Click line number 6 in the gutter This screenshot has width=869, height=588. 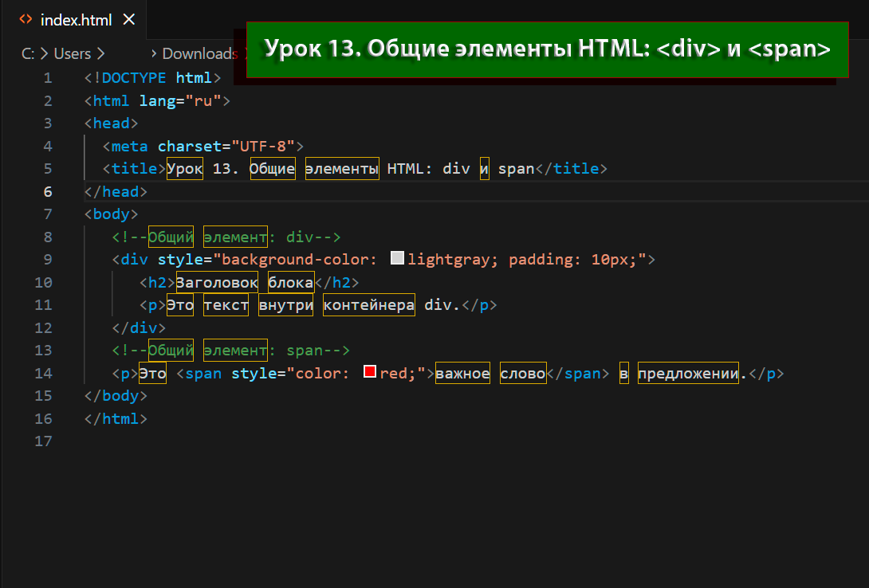(x=47, y=191)
